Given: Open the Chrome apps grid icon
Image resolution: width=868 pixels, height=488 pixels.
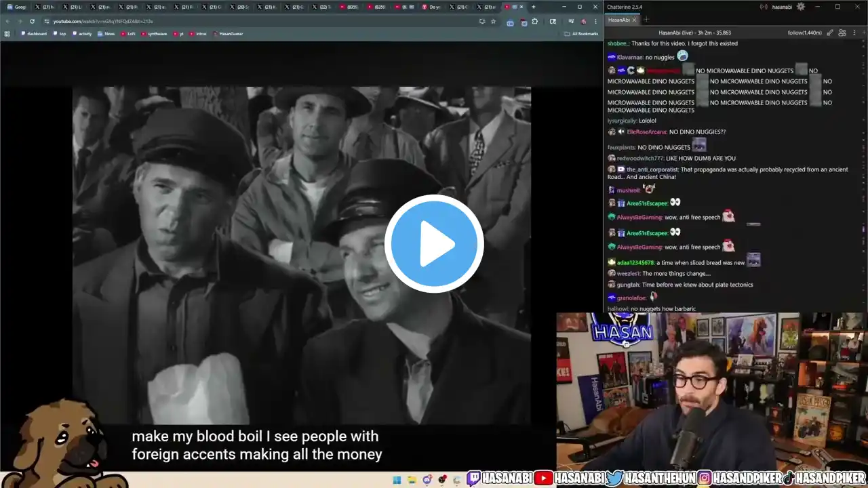Looking at the screenshot, I should point(7,33).
